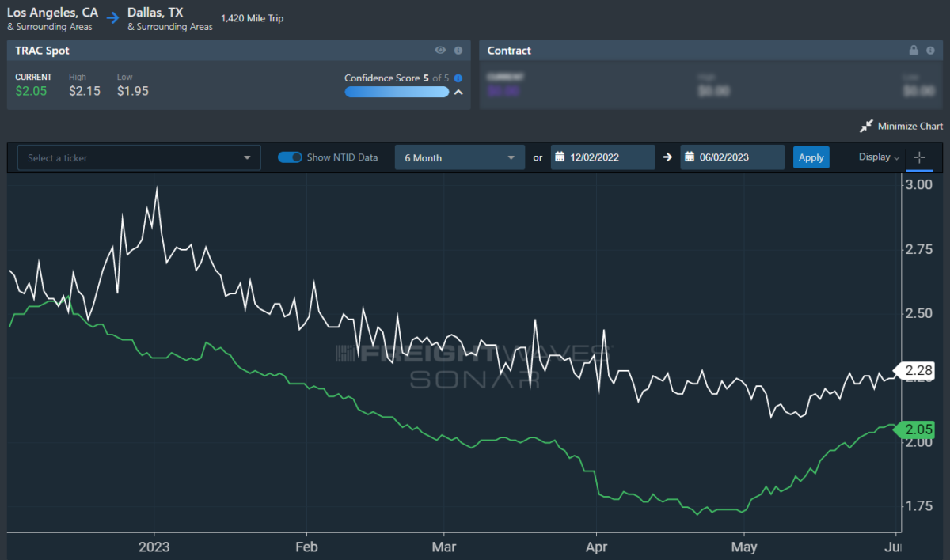Click the Minimize Chart arrows icon
Image resolution: width=950 pixels, height=560 pixels.
[x=866, y=127]
